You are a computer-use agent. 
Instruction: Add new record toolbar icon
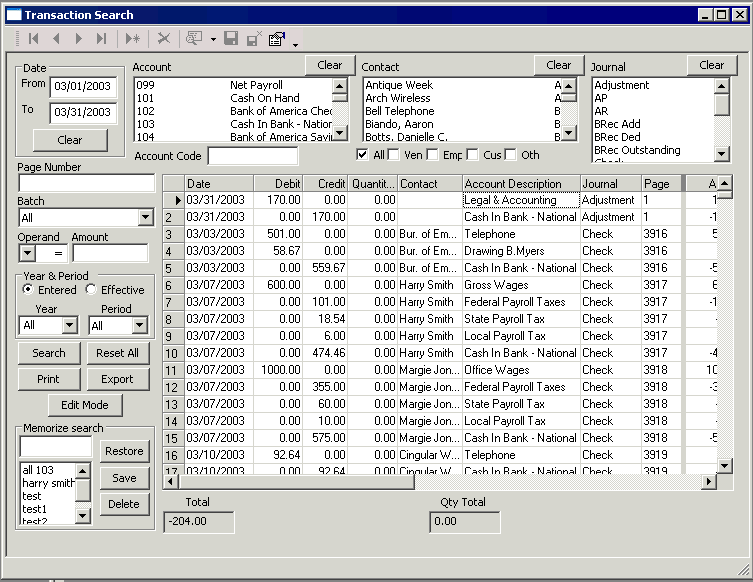click(133, 38)
